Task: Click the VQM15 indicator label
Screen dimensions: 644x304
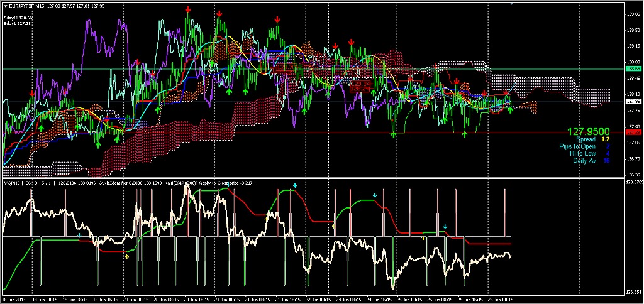Action: [11, 183]
